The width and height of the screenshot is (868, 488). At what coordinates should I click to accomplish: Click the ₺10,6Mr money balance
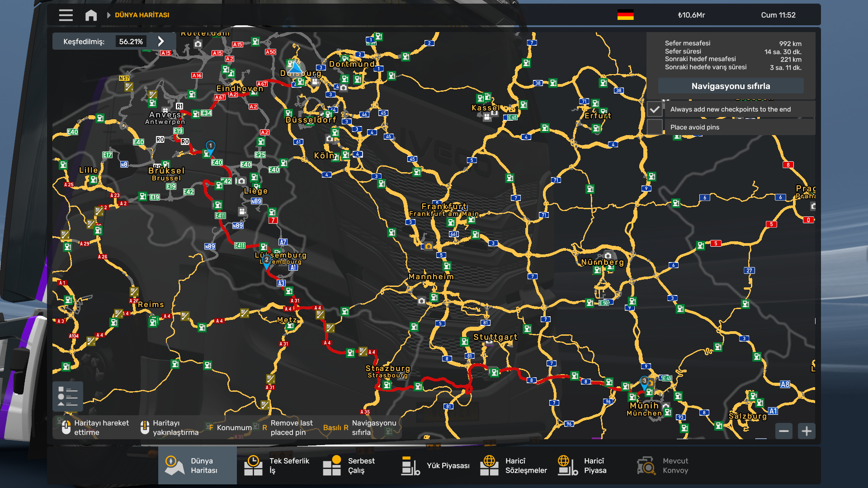point(691,15)
